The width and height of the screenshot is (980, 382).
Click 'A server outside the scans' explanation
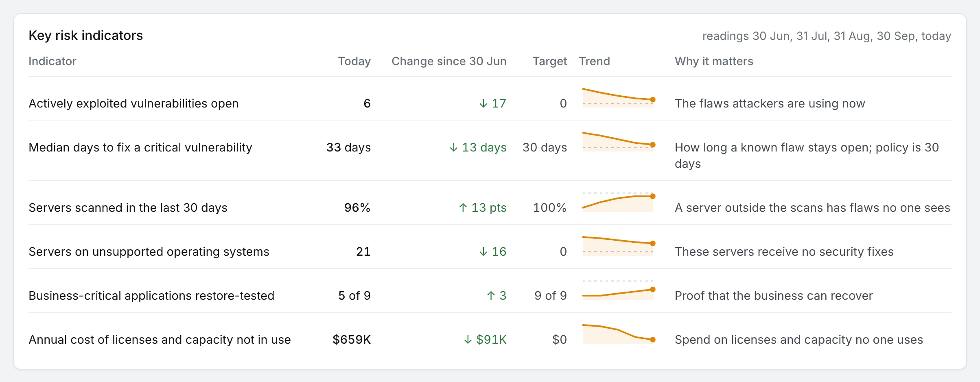pyautogui.click(x=812, y=208)
